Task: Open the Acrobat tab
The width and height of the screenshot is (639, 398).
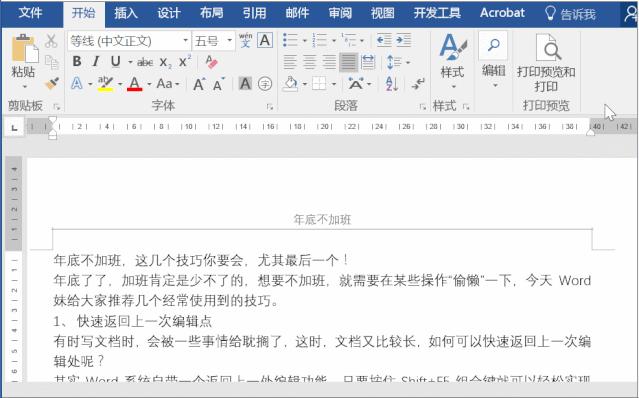Action: point(502,13)
